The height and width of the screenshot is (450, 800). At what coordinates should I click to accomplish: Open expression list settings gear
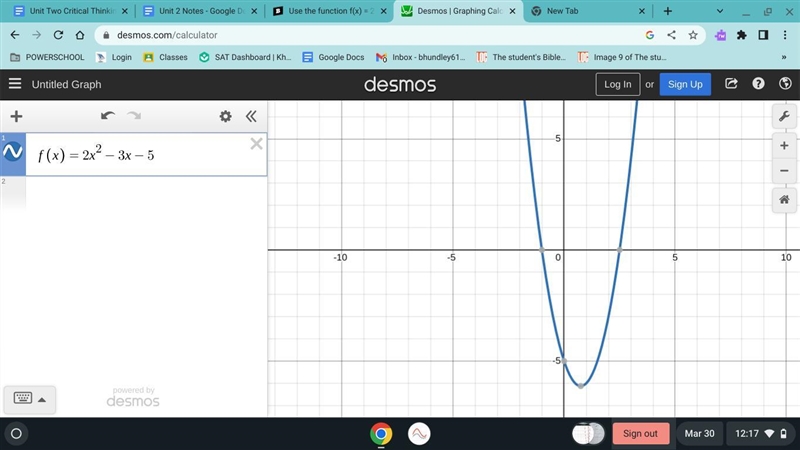click(x=225, y=116)
